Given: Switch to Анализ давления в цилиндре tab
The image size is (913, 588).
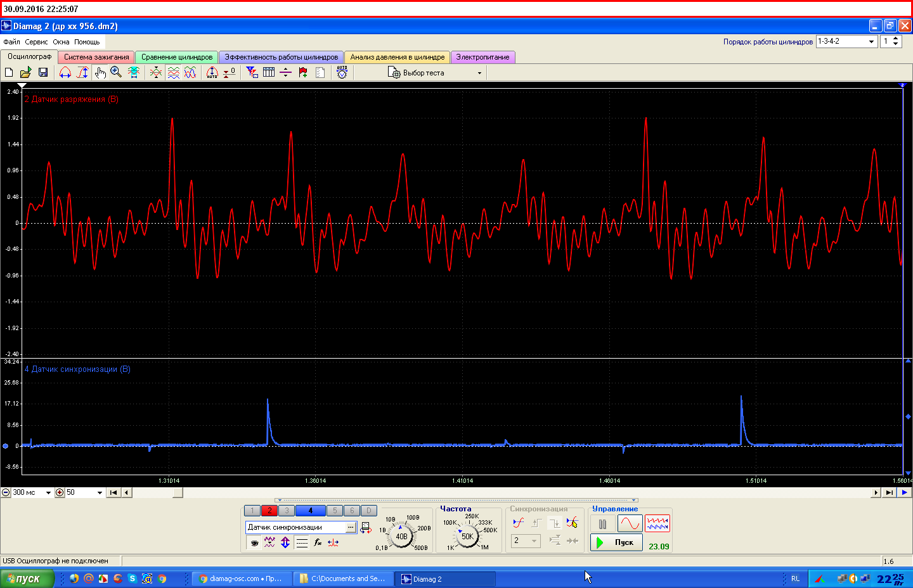Looking at the screenshot, I should (x=398, y=57).
